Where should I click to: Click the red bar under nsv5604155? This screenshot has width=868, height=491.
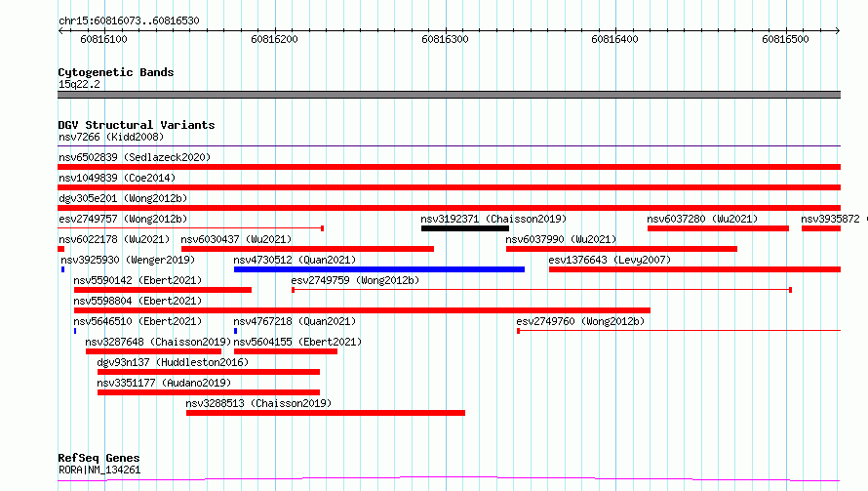point(286,351)
